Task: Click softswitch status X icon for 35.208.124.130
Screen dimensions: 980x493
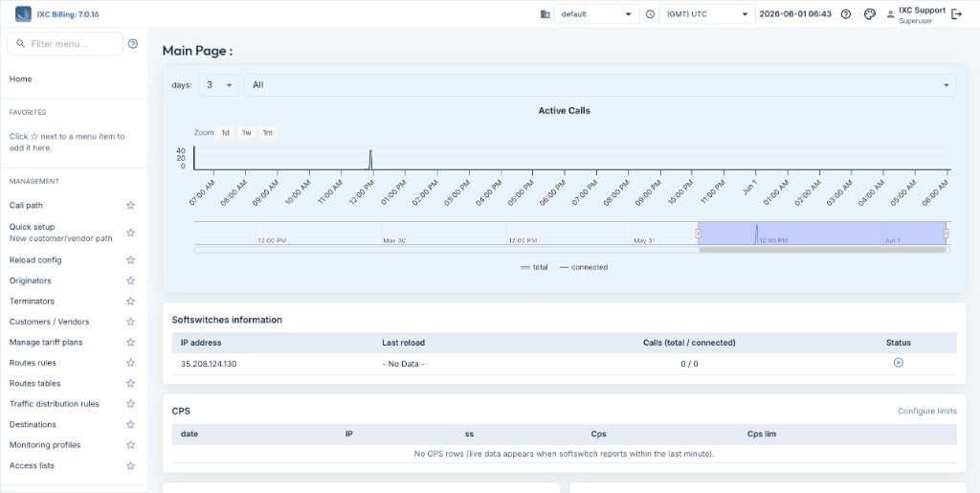Action: click(x=898, y=363)
